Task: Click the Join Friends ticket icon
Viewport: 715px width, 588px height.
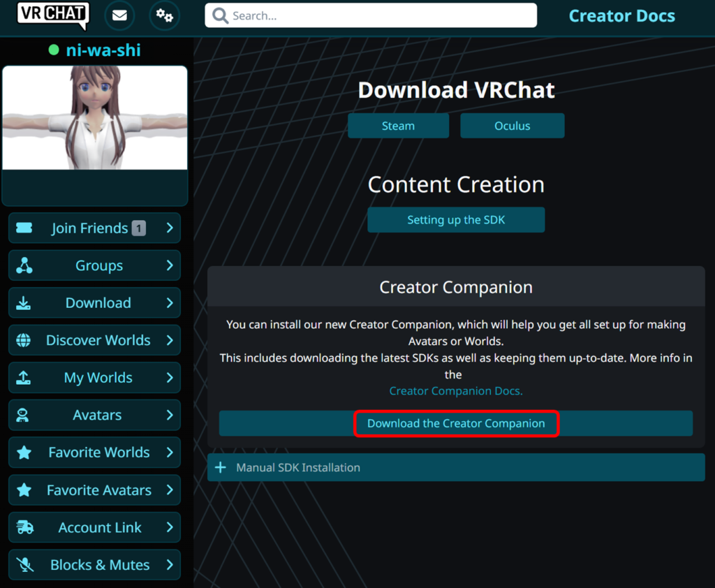Action: pyautogui.click(x=24, y=228)
